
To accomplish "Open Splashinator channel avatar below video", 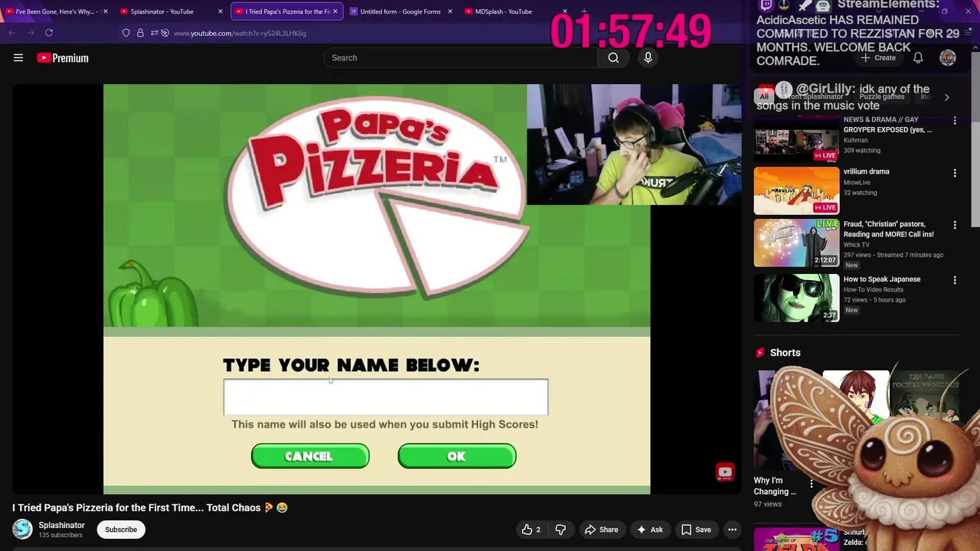I will coord(23,529).
